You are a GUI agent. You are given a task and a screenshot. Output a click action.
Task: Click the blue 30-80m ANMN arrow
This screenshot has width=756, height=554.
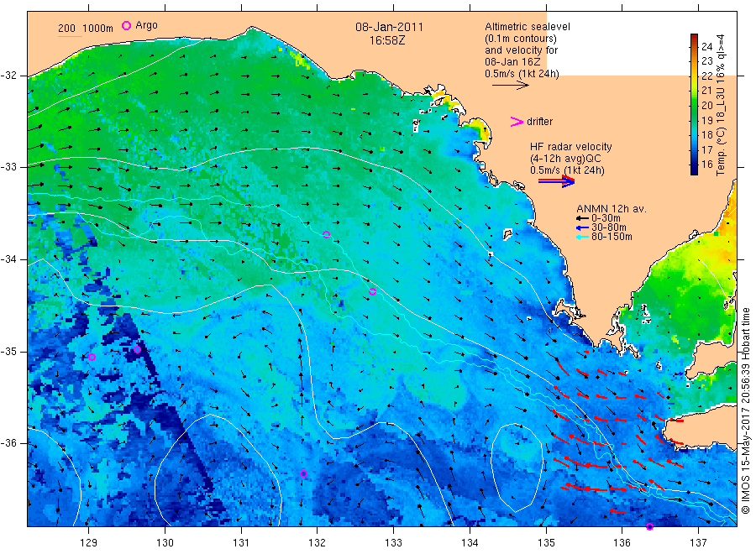pos(583,227)
